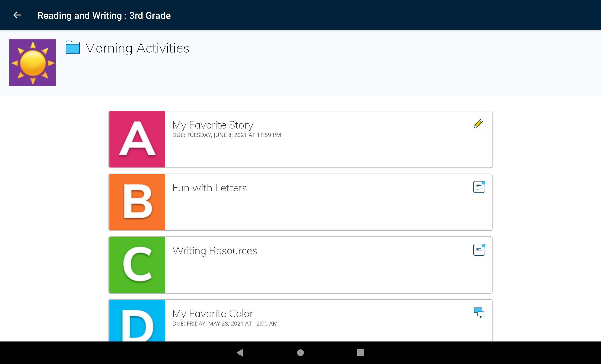Open the My Favorite Color discussion
Viewport: 601px width, 364px height.
[213, 314]
